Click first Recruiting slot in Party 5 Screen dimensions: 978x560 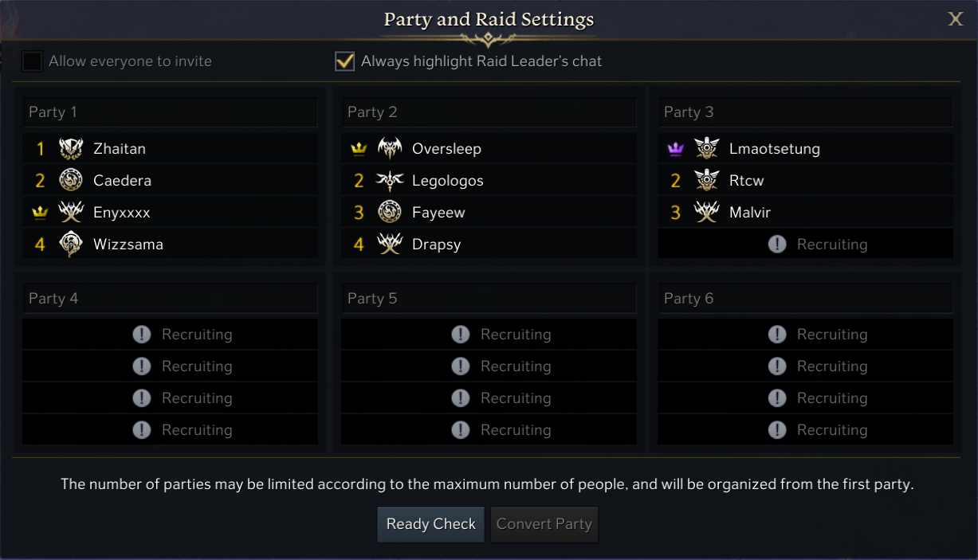click(x=489, y=335)
